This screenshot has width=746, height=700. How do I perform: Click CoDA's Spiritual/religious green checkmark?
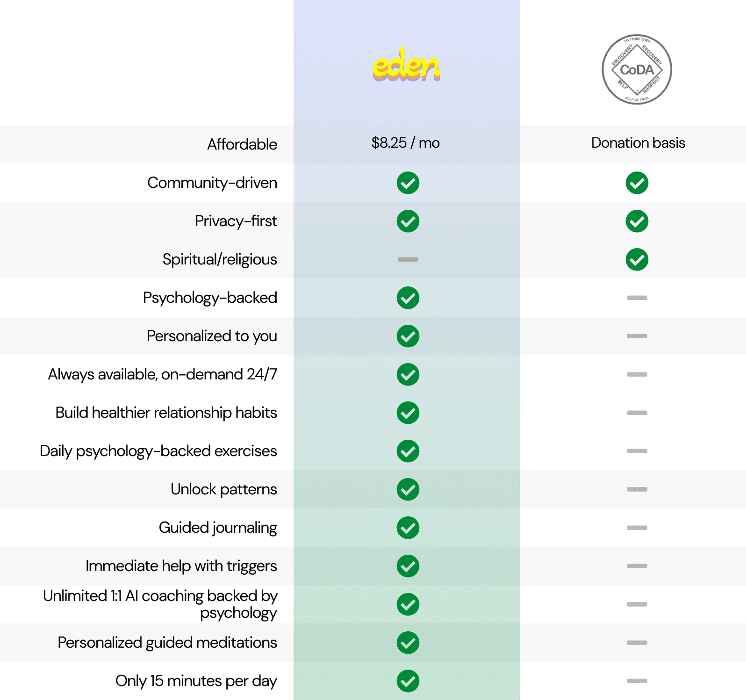[637, 259]
